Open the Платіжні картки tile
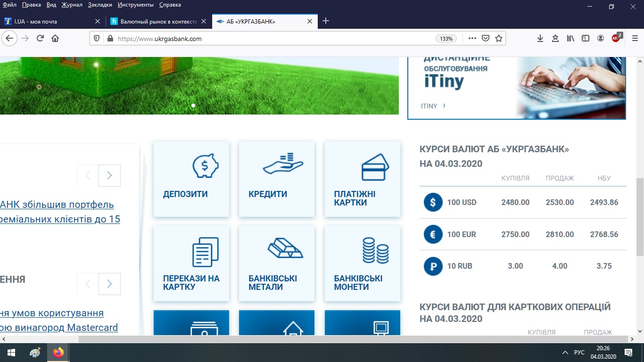Viewport: 644px width, 362px height. (x=363, y=179)
